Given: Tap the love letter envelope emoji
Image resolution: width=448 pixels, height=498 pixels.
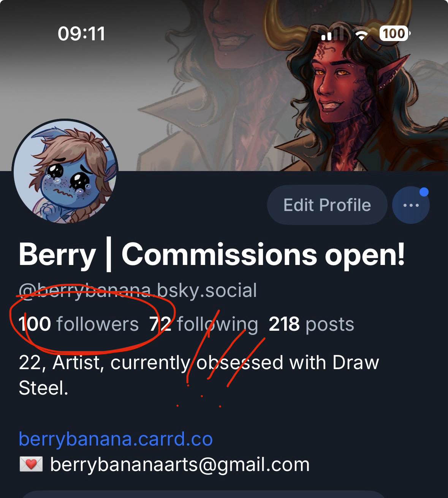Looking at the screenshot, I should coord(31,465).
